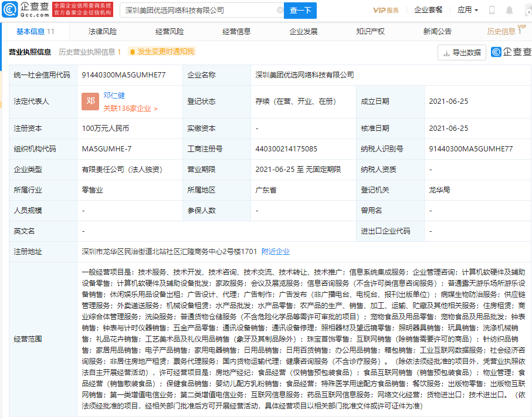
Task: Click the mobile phone app icon
Action: pos(491,10)
